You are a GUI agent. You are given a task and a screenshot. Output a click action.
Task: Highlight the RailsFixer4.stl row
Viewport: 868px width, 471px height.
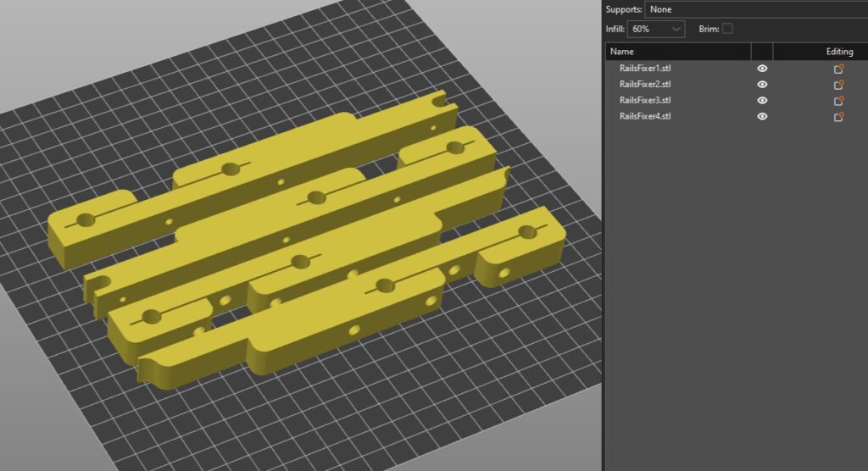pyautogui.click(x=645, y=117)
